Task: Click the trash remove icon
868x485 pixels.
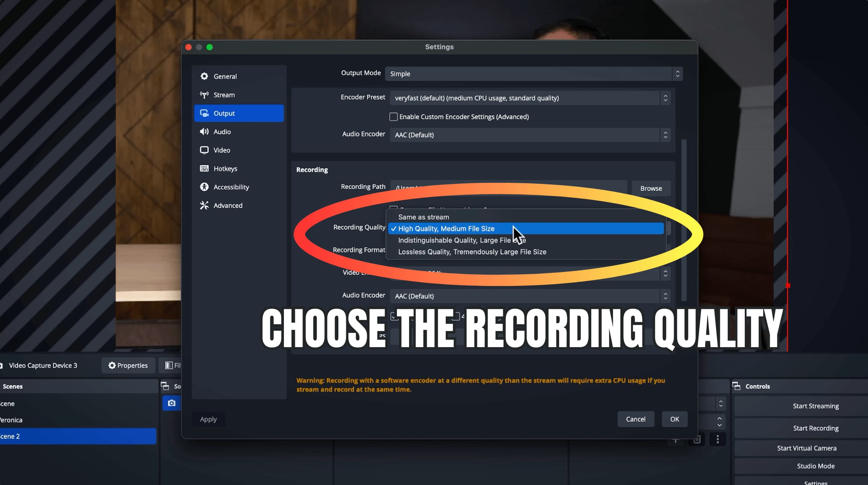Action: (x=697, y=440)
